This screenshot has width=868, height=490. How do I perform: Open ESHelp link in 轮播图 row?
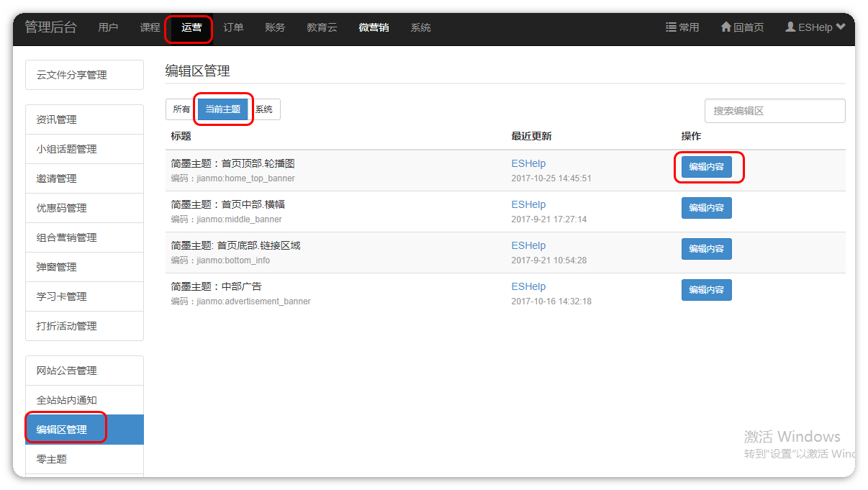tap(528, 163)
